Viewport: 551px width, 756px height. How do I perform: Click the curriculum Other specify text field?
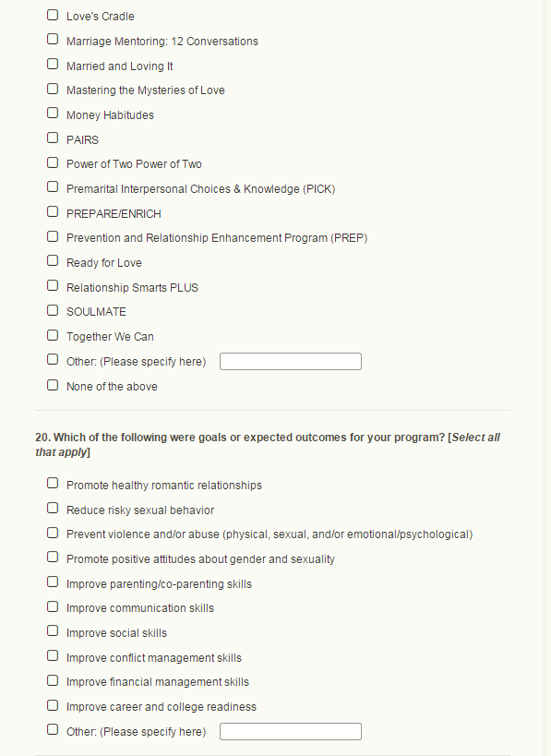tap(291, 362)
